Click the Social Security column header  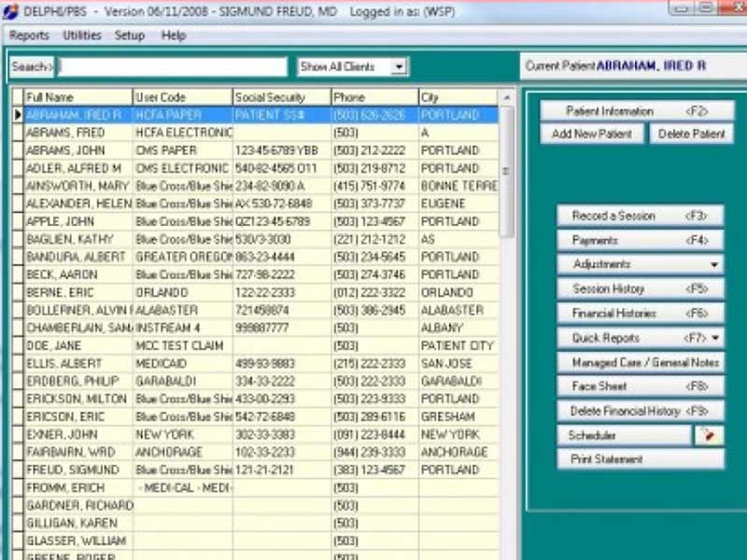[282, 97]
